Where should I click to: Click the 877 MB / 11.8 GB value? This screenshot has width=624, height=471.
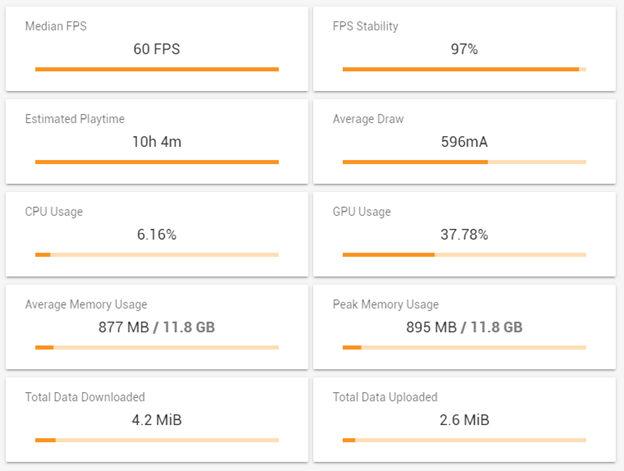[x=157, y=326]
